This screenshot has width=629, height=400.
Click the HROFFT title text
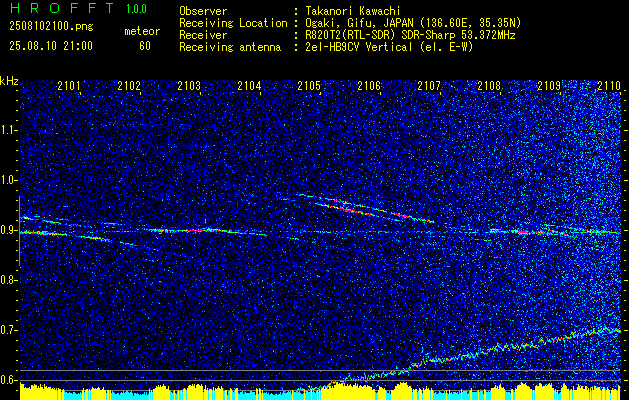(62, 8)
